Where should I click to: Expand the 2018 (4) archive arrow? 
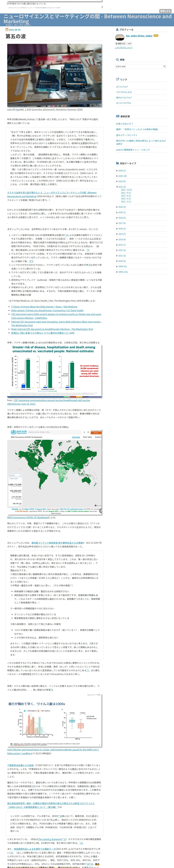click(x=117, y=218)
